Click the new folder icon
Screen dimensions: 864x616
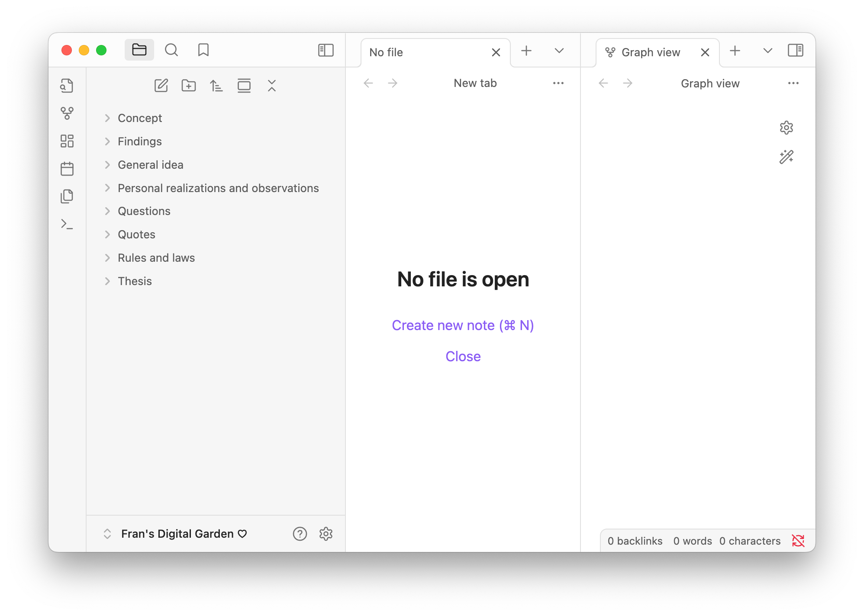[x=189, y=86]
